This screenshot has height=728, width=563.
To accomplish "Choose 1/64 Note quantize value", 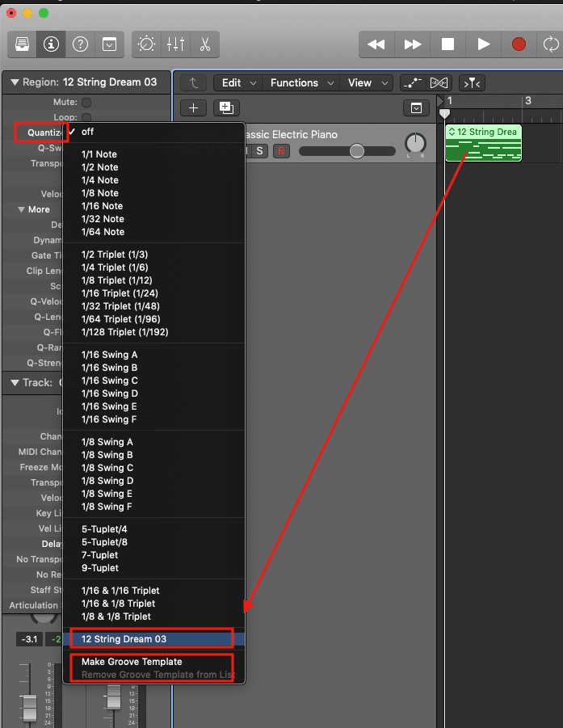I will pyautogui.click(x=153, y=232).
